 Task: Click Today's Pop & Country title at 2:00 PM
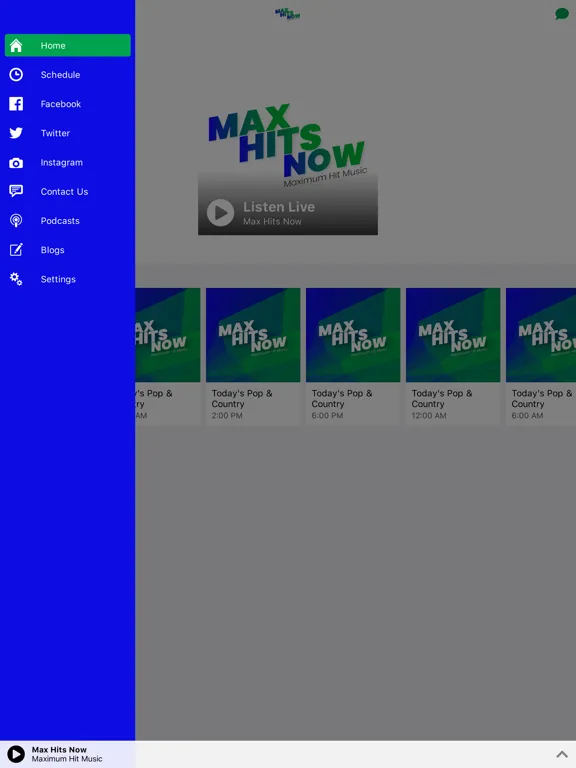coord(242,398)
